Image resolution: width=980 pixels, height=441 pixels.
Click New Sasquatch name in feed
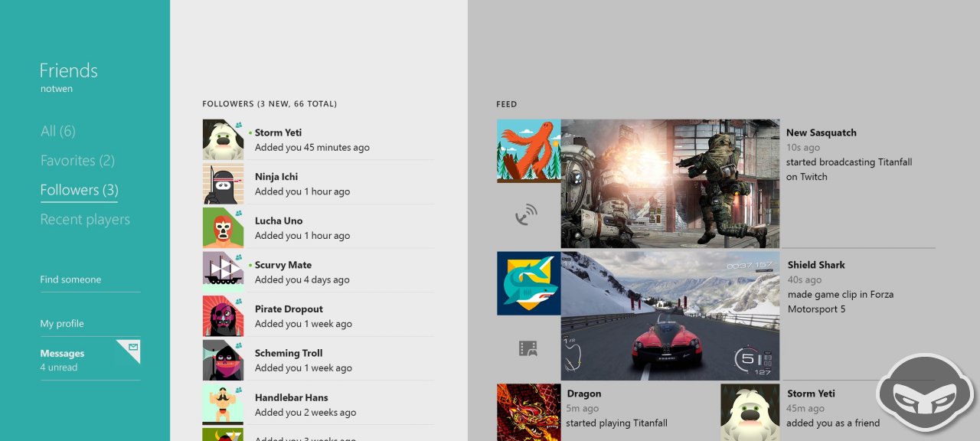click(x=822, y=132)
